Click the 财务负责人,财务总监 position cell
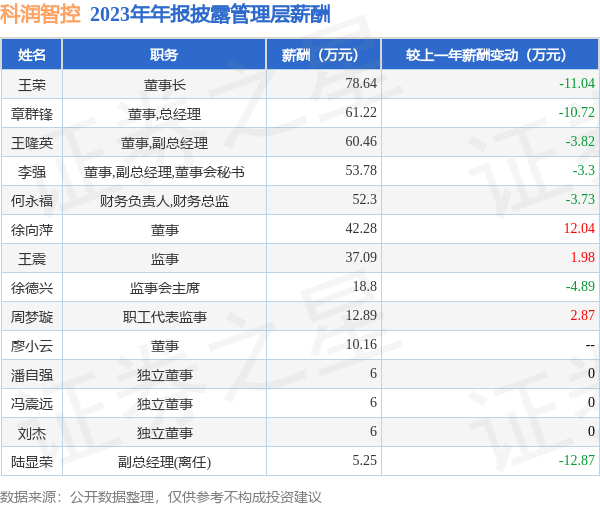Screen dimensions: 600x506 pyautogui.click(x=165, y=201)
